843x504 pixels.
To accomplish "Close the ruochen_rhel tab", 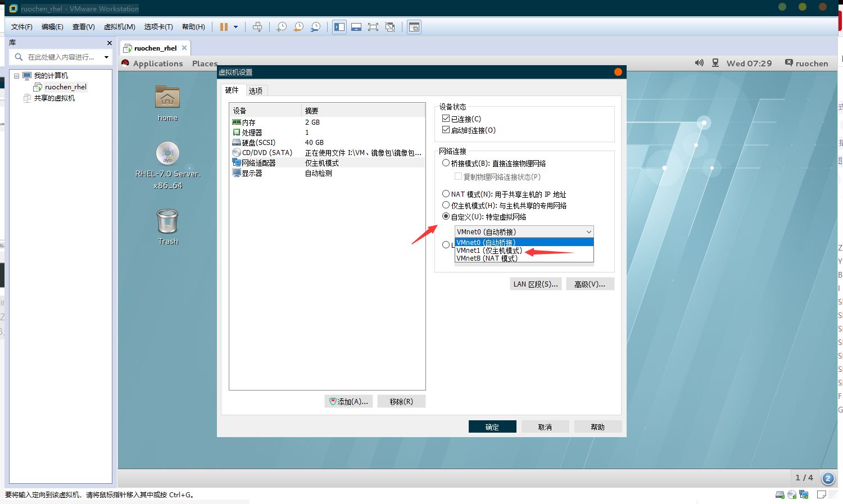I will click(184, 48).
